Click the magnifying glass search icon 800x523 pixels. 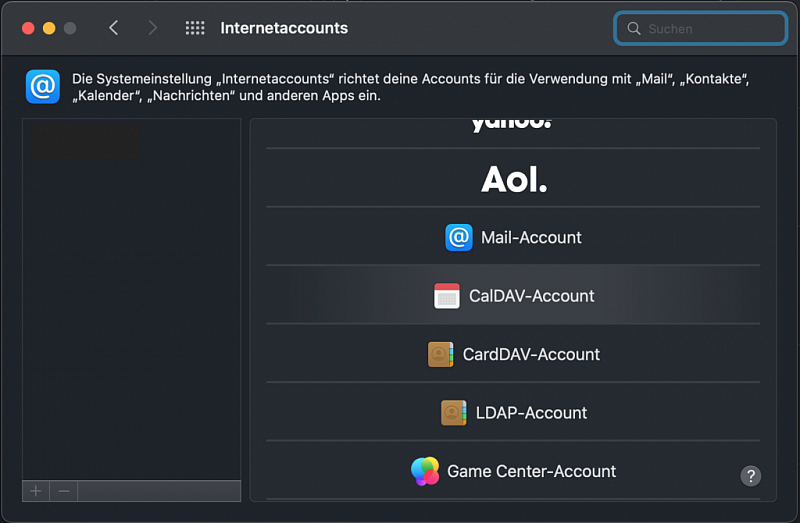(634, 29)
